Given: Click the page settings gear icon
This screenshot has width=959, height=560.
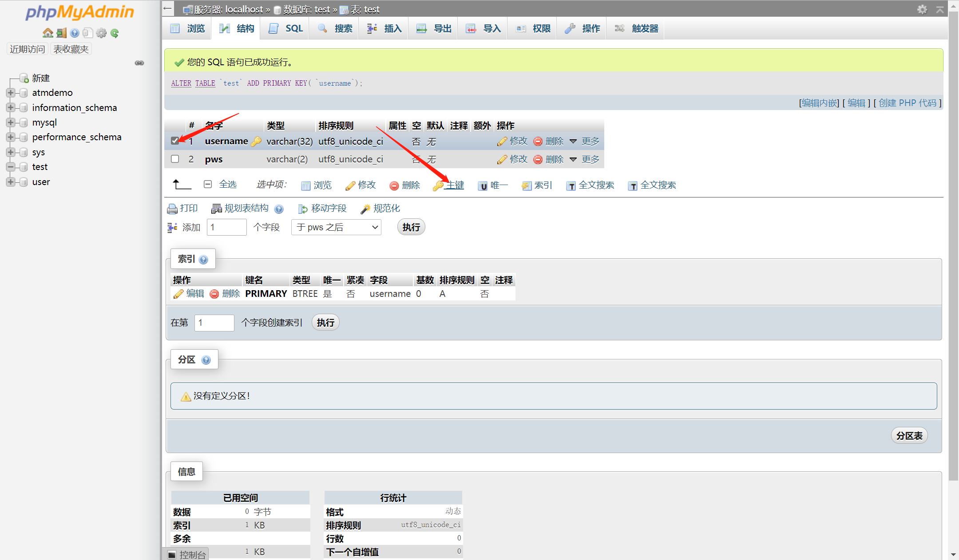Looking at the screenshot, I should pos(922,9).
